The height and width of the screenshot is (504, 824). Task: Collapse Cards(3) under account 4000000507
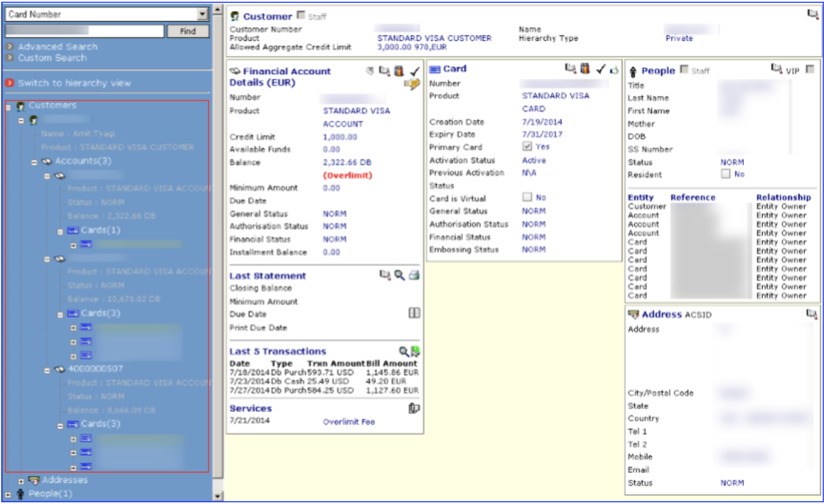pos(60,426)
